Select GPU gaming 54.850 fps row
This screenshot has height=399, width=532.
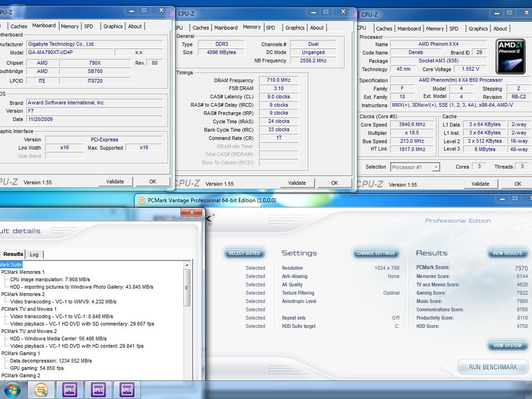click(36, 368)
